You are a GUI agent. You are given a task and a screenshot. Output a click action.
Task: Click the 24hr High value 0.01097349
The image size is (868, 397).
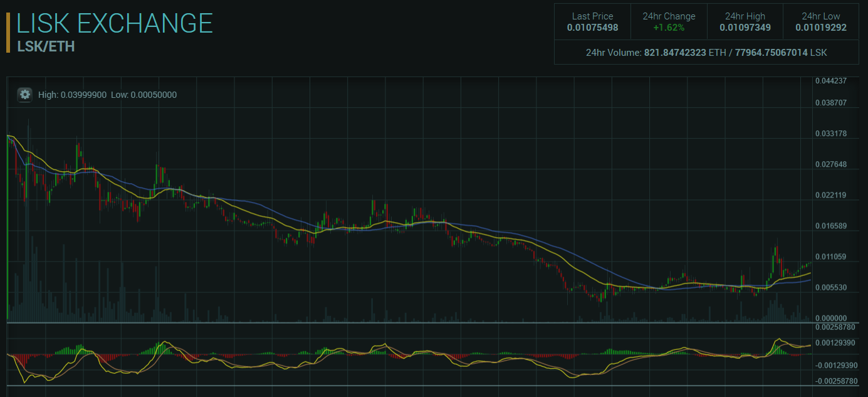[x=745, y=28]
